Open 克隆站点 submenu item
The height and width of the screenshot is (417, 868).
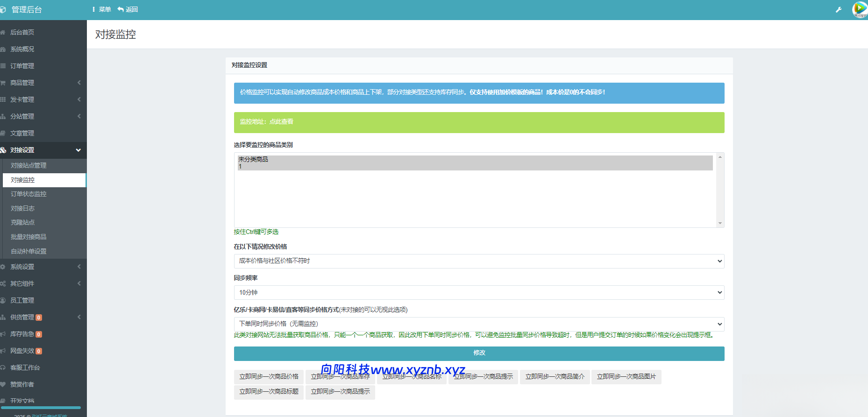click(x=44, y=222)
